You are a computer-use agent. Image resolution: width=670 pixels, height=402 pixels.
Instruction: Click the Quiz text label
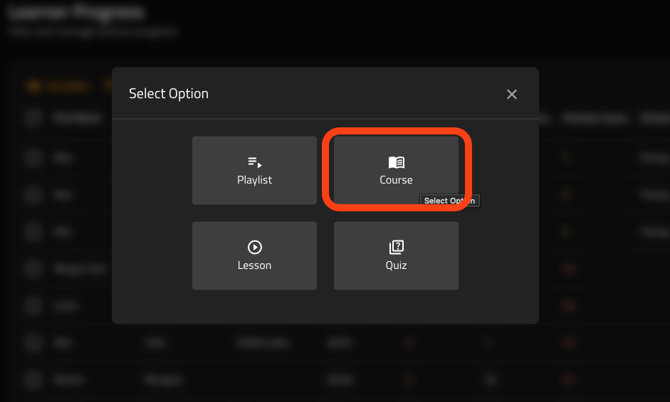coord(396,265)
